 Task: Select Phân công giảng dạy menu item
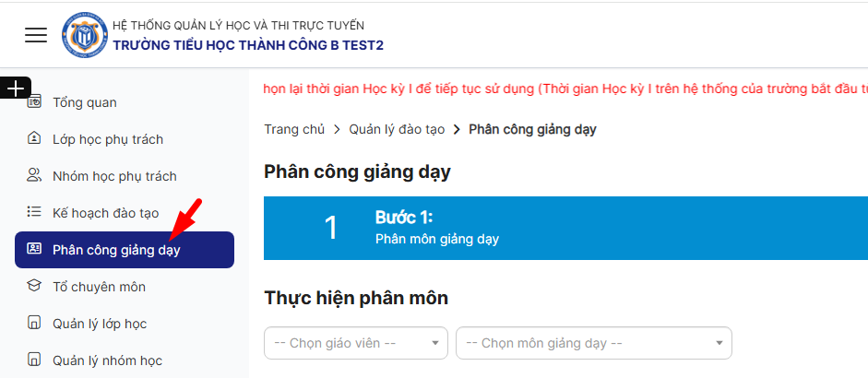click(116, 250)
